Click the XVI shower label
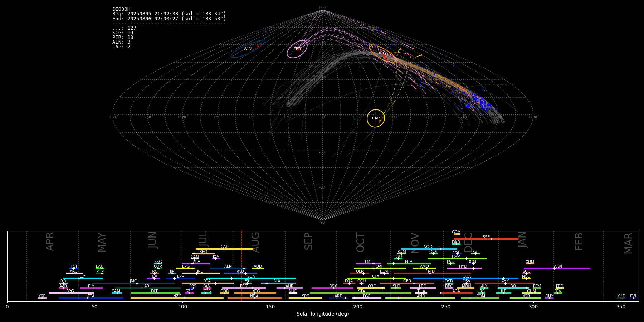This screenshot has width=644, height=322. tap(475, 252)
